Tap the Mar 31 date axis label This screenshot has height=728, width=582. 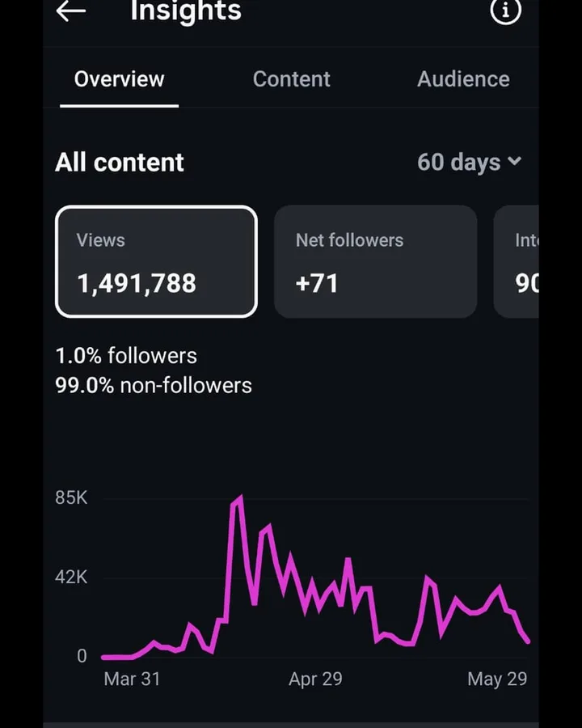coord(132,679)
